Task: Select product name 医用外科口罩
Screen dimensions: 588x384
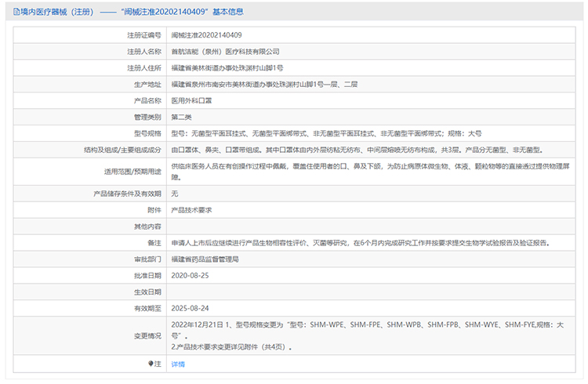Action: pos(191,101)
